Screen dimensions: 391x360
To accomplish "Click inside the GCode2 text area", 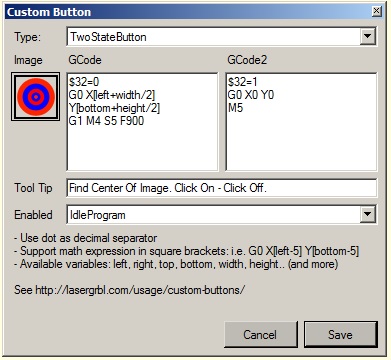I will click(x=301, y=122).
